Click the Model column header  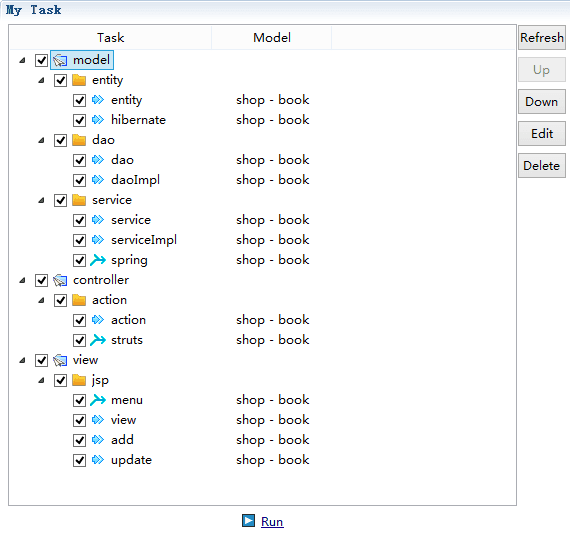pyautogui.click(x=272, y=37)
